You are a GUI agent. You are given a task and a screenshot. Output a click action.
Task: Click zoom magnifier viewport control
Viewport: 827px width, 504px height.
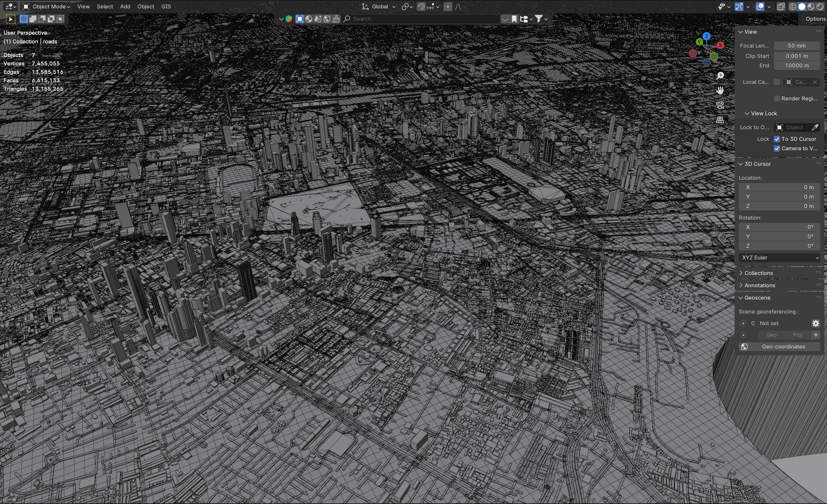pos(720,76)
